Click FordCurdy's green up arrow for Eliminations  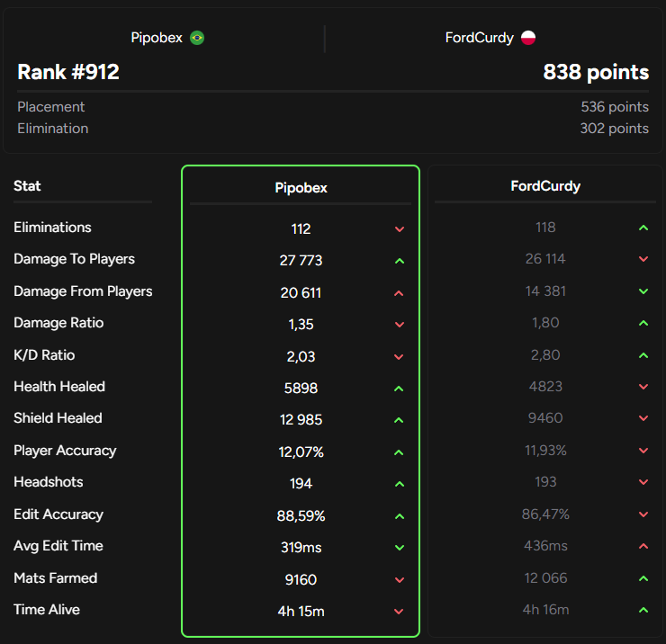643,228
